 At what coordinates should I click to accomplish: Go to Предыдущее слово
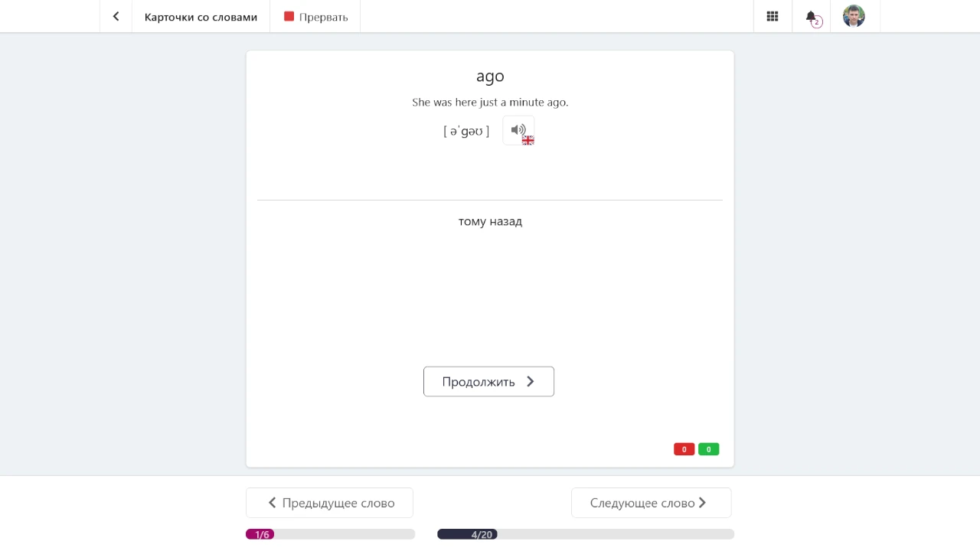[329, 503]
